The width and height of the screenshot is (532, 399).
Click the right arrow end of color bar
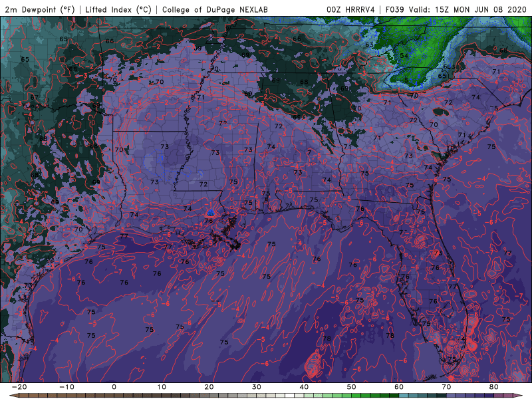point(519,396)
